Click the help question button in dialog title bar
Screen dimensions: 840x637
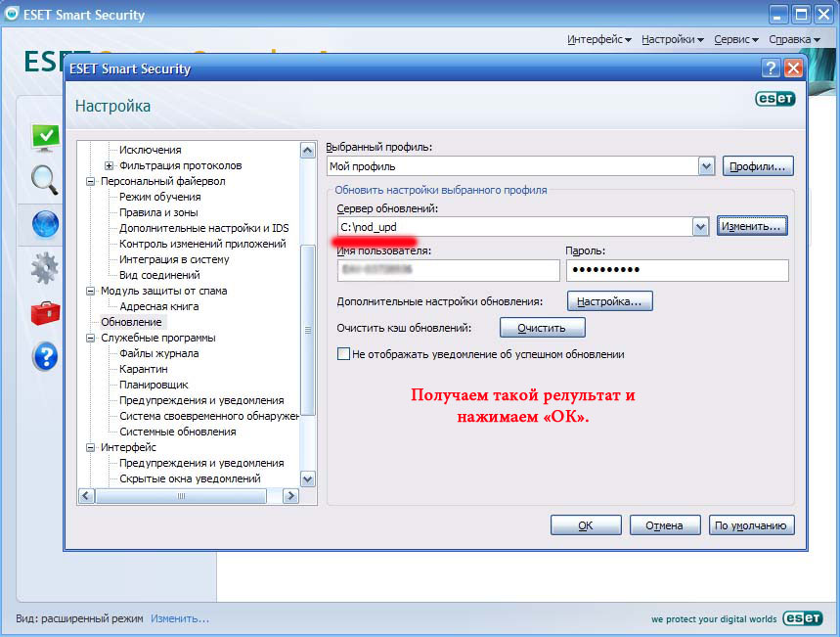click(x=771, y=68)
